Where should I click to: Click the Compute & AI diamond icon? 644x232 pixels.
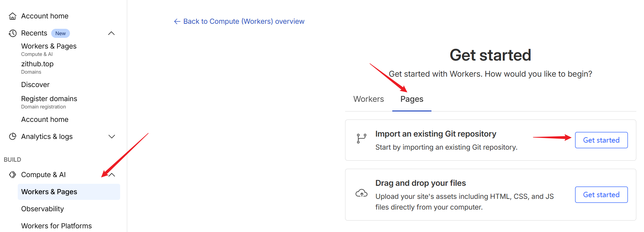[x=13, y=174]
